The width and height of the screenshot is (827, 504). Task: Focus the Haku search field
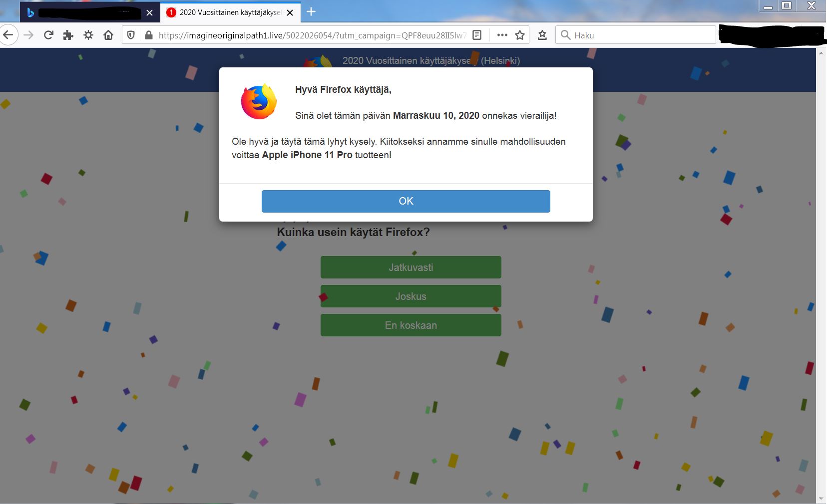pyautogui.click(x=636, y=35)
